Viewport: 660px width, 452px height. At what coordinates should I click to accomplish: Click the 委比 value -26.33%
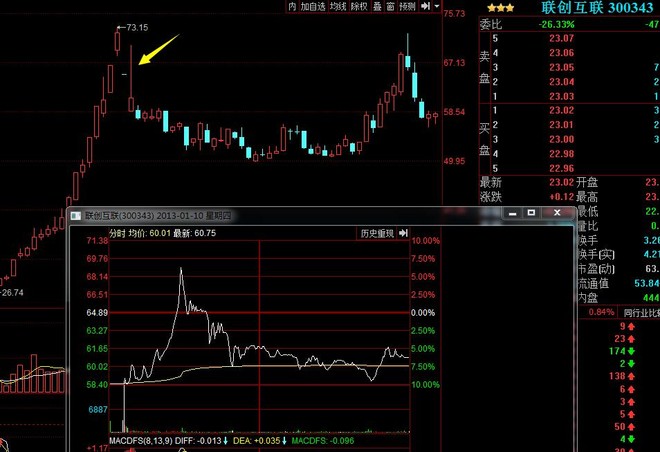pyautogui.click(x=556, y=24)
